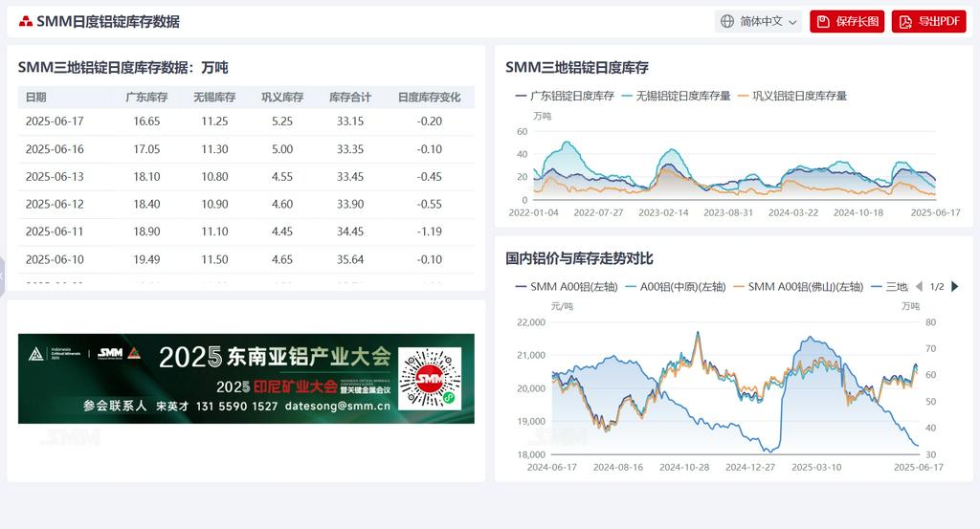Click the SMM日度铝锭库存数据 page title

click(x=108, y=22)
